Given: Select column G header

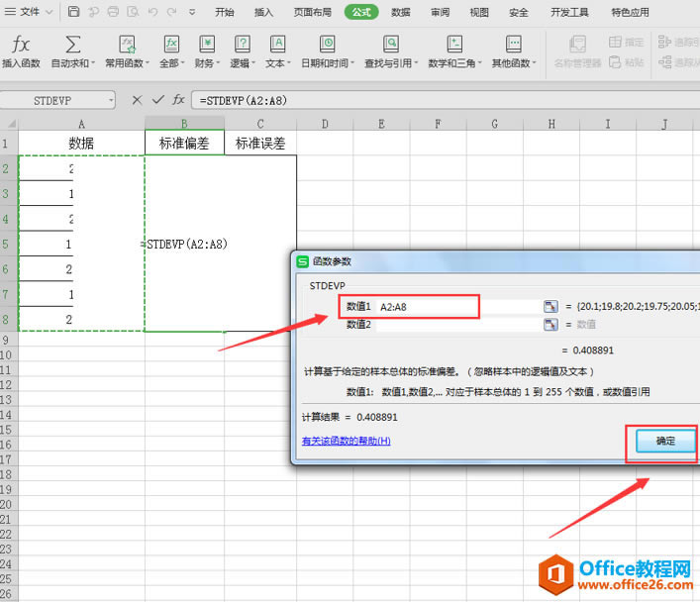Looking at the screenshot, I should pyautogui.click(x=495, y=124).
